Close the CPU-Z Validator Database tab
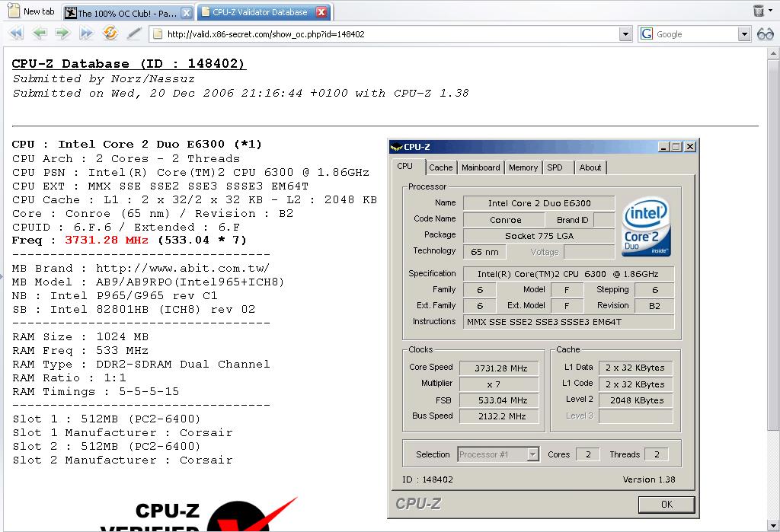The width and height of the screenshot is (780, 532). (x=321, y=12)
